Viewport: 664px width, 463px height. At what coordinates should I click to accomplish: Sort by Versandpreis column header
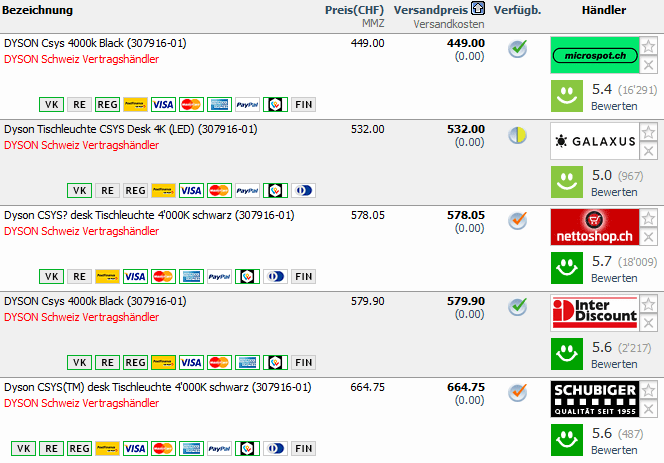tap(430, 10)
